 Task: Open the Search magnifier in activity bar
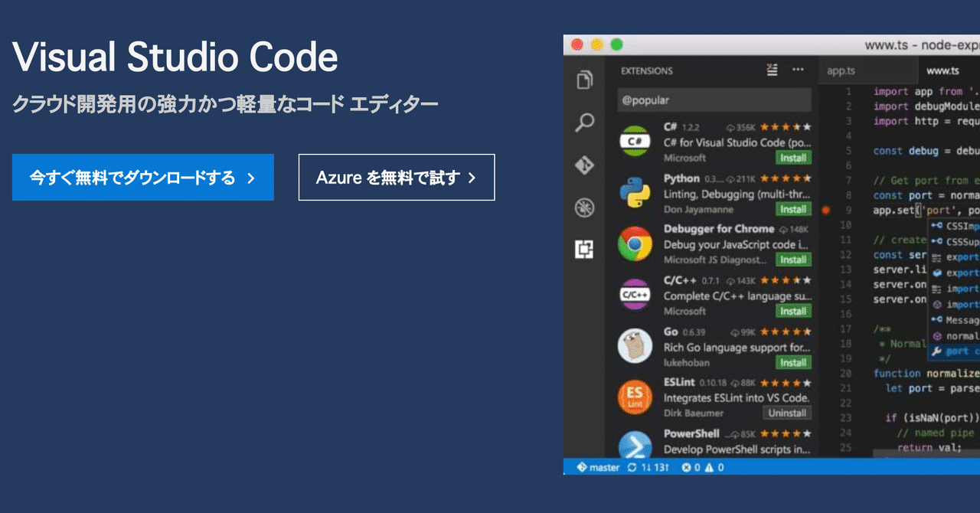pyautogui.click(x=585, y=122)
